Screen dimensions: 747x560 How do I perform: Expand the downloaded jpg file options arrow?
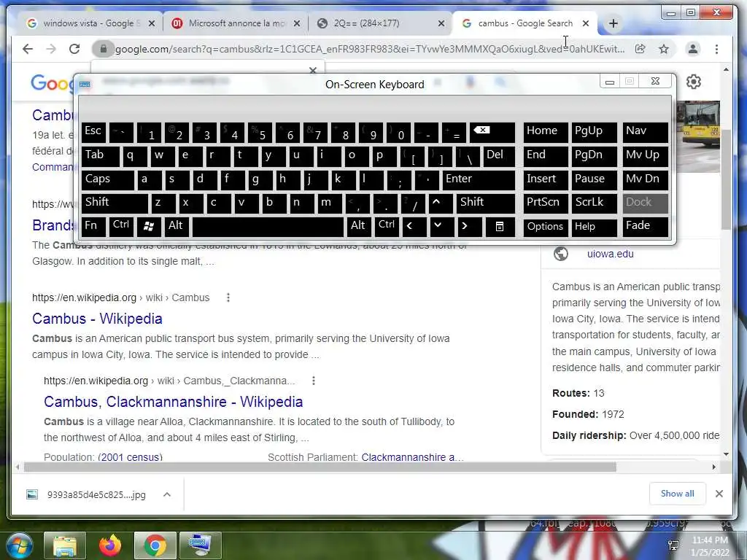(167, 494)
